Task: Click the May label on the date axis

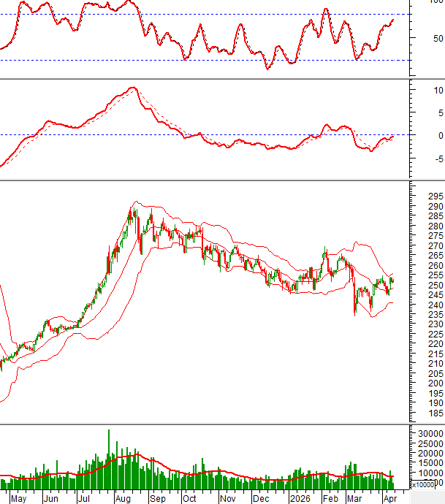Action: point(19,499)
